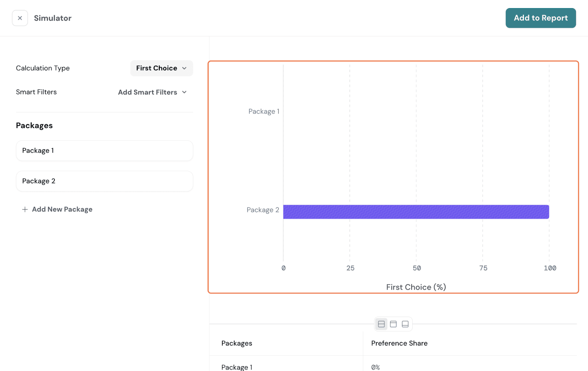Select the split view layout icon
Screen dimensions: 588x371
pyautogui.click(x=381, y=324)
